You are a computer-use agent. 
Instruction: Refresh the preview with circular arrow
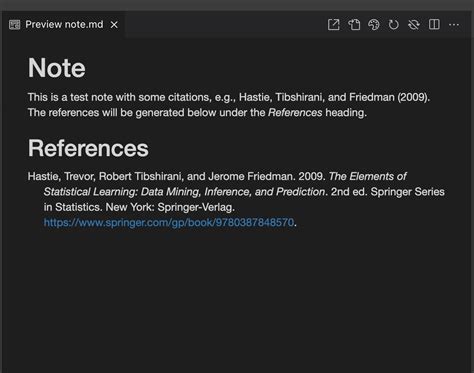[394, 25]
